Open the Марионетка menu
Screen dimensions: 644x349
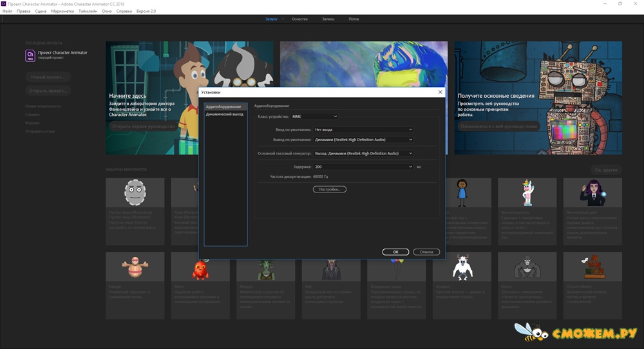[x=62, y=11]
